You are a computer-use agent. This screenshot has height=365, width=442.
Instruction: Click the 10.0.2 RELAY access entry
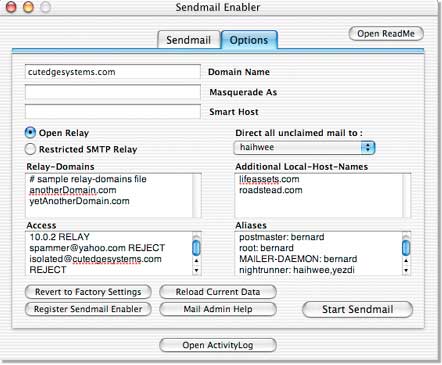point(59,237)
